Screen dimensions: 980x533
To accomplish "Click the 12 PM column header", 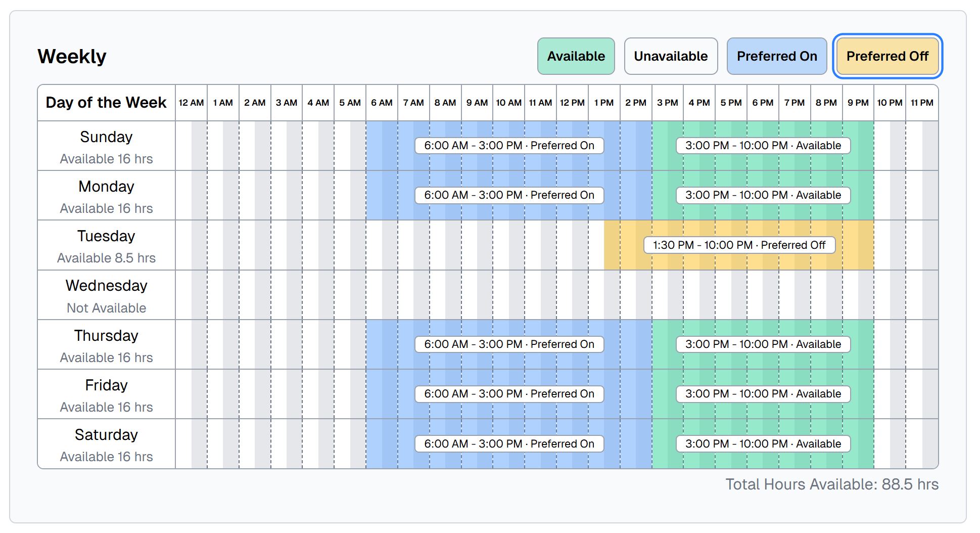I will coord(572,103).
